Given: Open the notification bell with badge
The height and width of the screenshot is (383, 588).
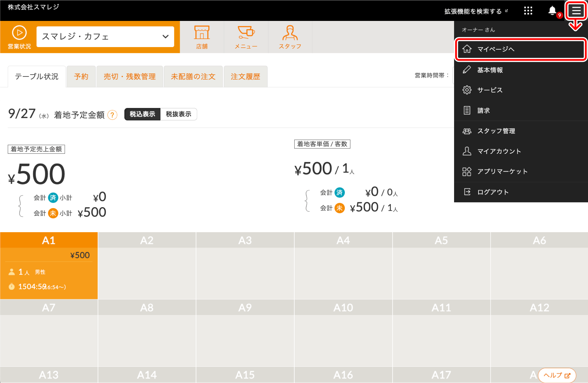Looking at the screenshot, I should pos(552,11).
